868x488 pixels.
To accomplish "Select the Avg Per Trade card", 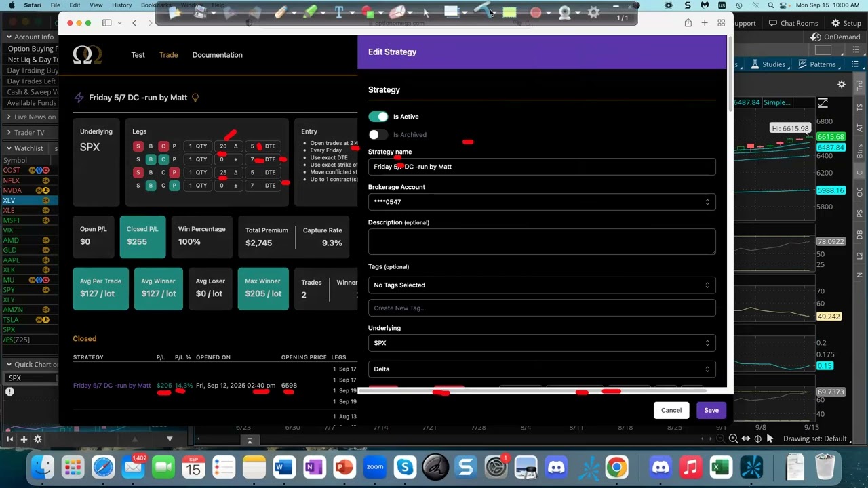I will coord(100,289).
